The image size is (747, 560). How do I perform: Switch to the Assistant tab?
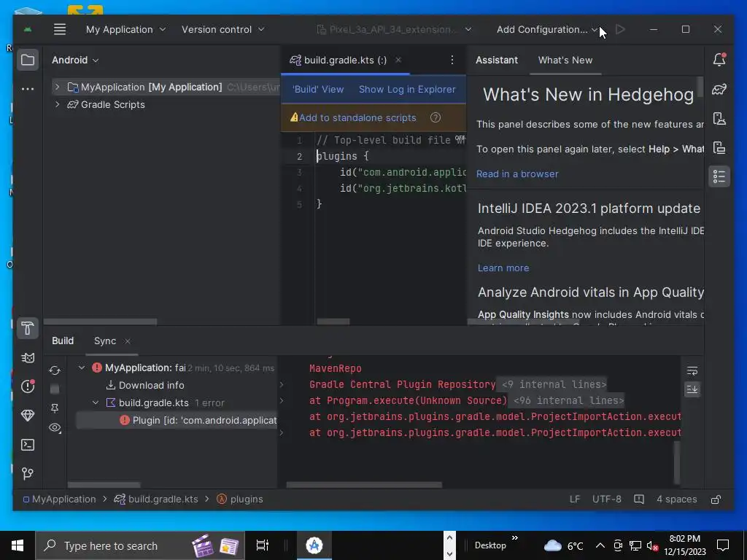496,60
